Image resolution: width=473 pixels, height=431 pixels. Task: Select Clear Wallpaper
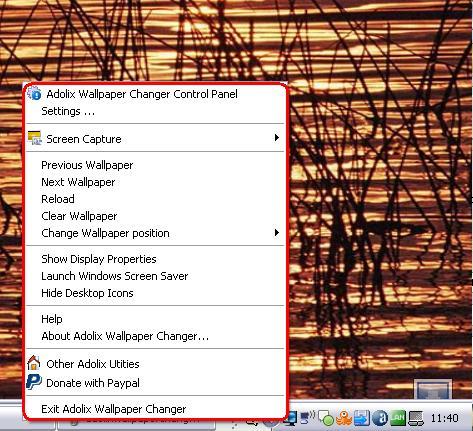point(155,216)
